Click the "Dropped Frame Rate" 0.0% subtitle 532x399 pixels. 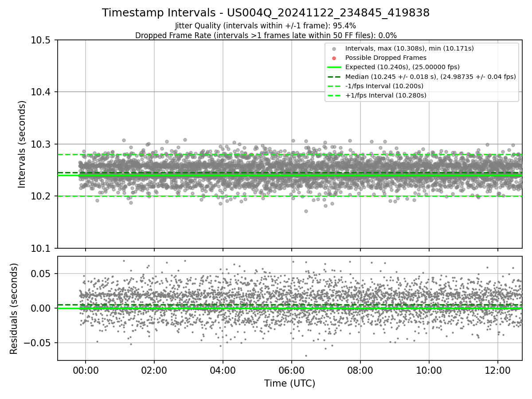click(266, 35)
